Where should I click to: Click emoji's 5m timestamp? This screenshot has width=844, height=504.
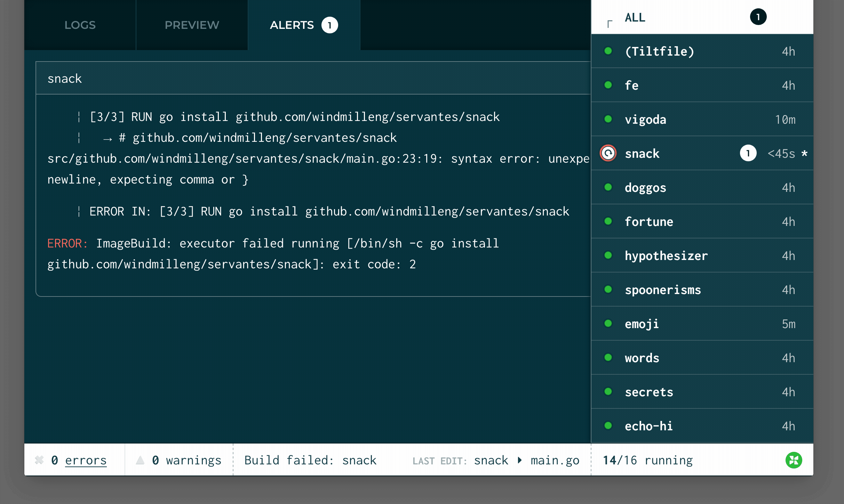[789, 324]
